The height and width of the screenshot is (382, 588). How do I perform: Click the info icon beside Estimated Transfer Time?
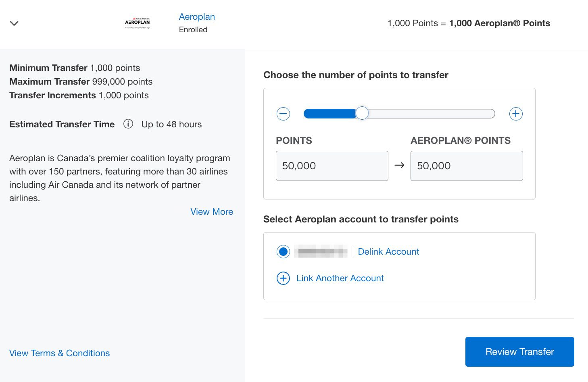pos(128,124)
